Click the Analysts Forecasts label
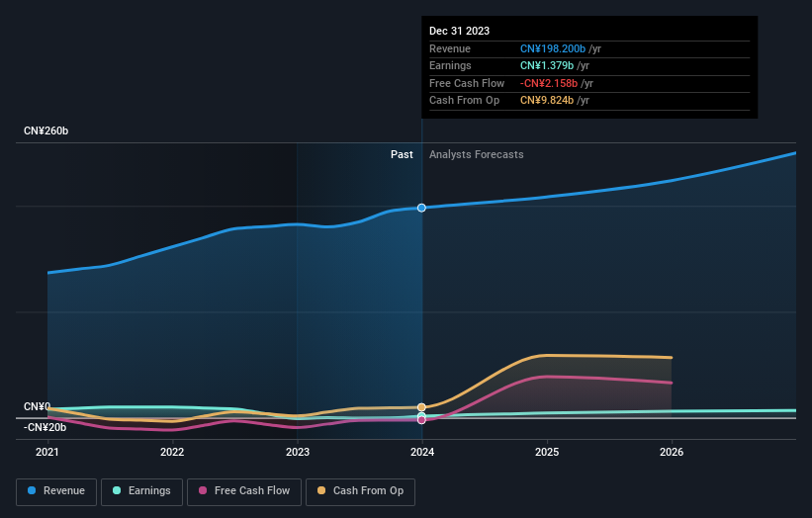 [477, 154]
